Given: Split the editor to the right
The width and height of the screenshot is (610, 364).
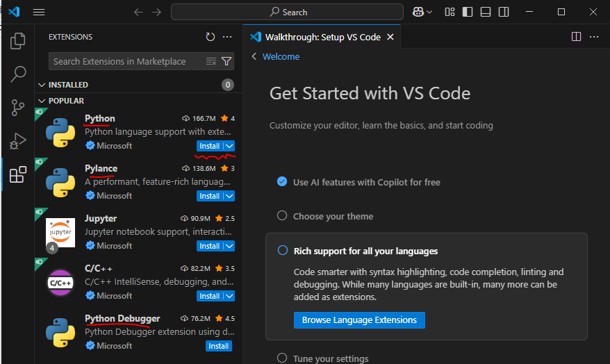Looking at the screenshot, I should (x=576, y=37).
